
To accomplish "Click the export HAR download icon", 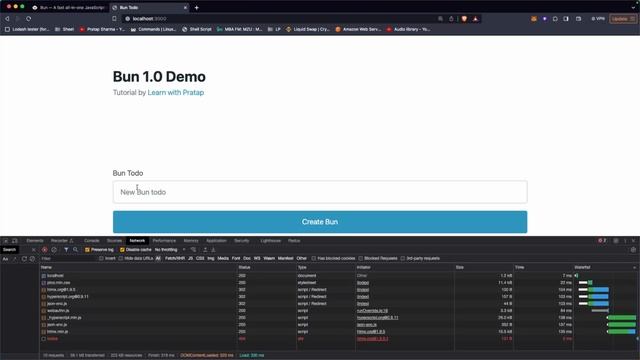I will [213, 250].
